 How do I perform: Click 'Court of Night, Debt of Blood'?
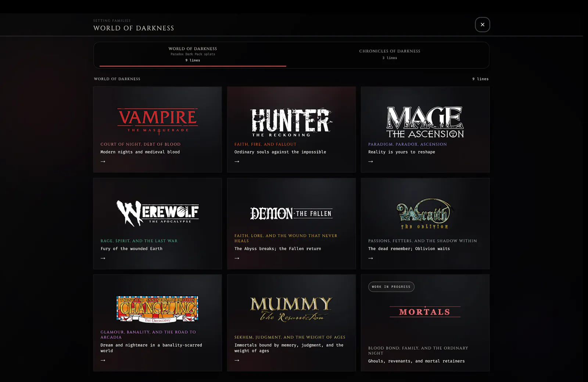pyautogui.click(x=140, y=144)
